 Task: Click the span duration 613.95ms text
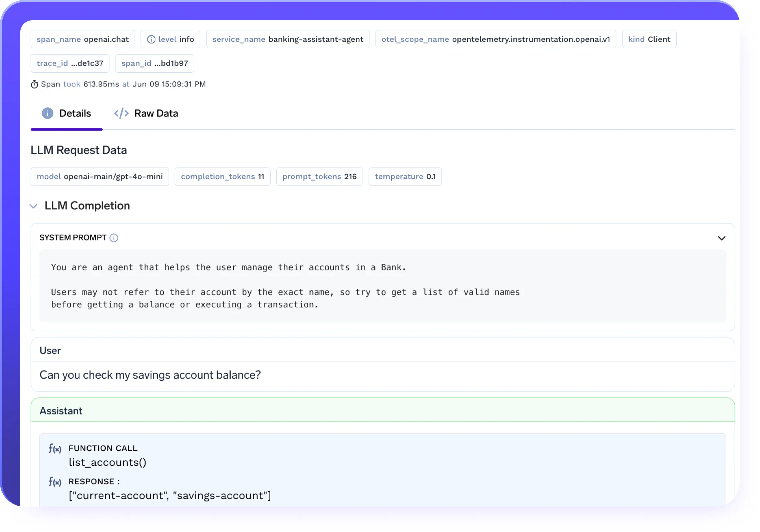tap(101, 84)
